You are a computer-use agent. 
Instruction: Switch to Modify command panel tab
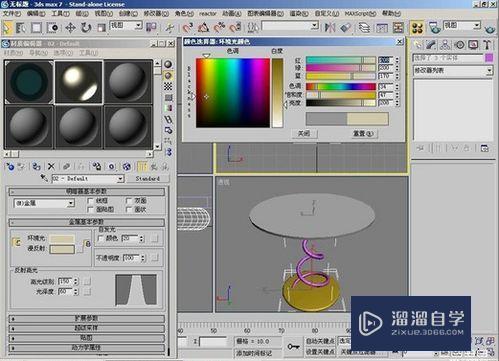[431, 45]
